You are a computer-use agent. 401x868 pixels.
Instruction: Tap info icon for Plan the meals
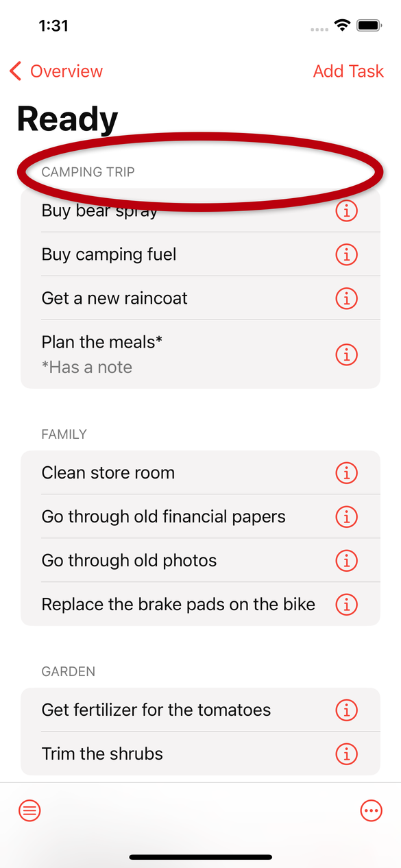coord(347,354)
